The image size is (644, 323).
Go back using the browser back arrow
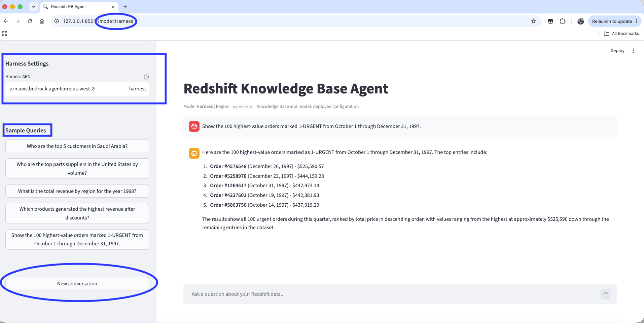point(6,21)
